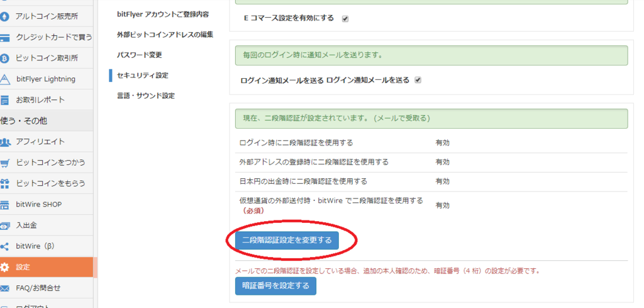Screen dimensions: 644x308
Task: Click the gear icon beside 設定
Action: point(5,267)
